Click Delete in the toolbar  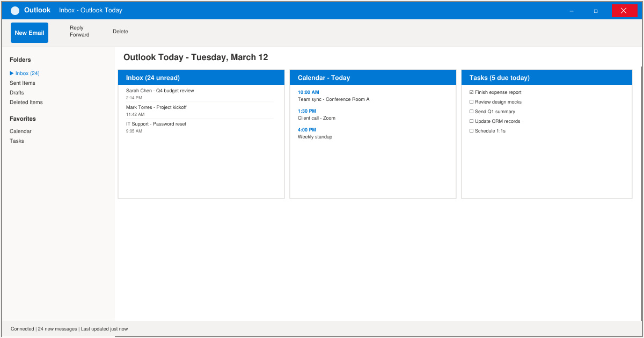pyautogui.click(x=120, y=32)
